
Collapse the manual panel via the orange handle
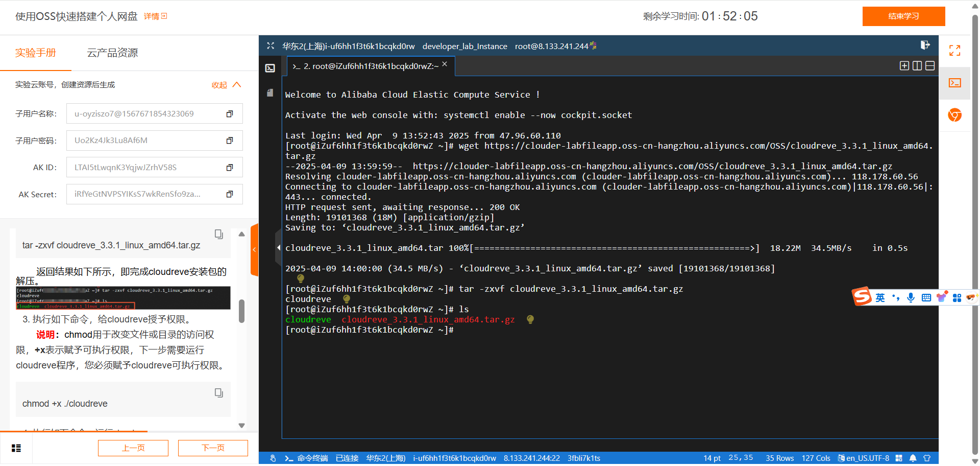tap(254, 250)
